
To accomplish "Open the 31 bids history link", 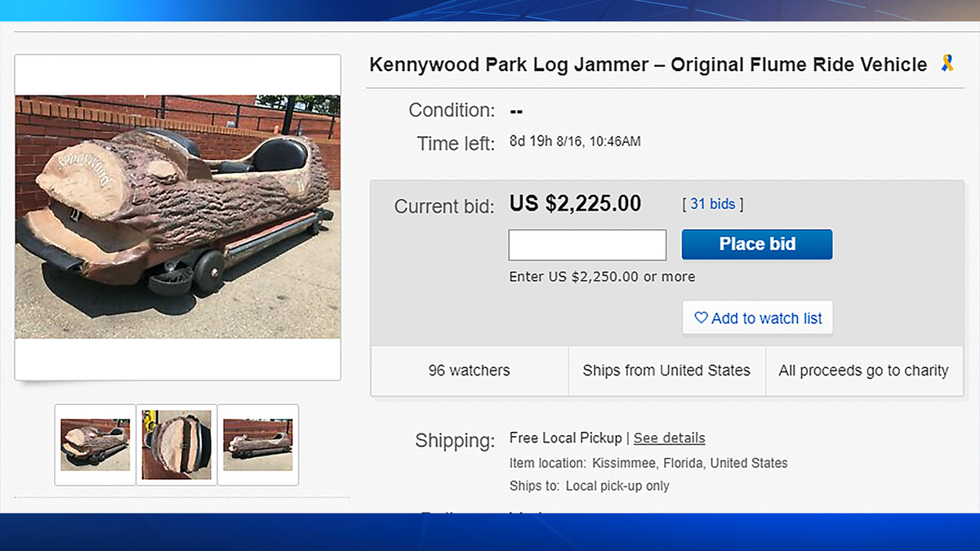I will pos(711,203).
